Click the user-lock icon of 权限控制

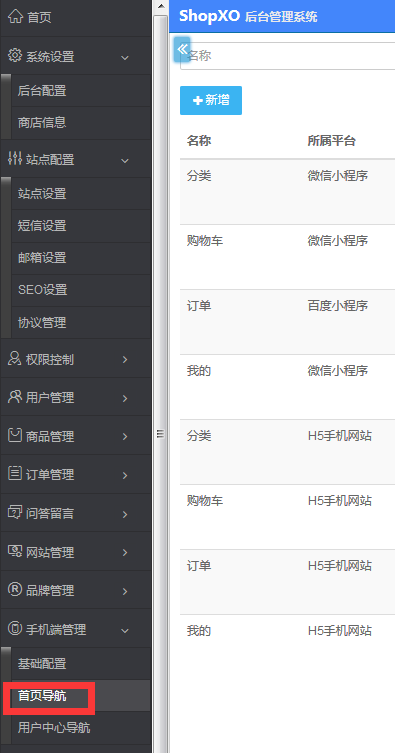15,358
